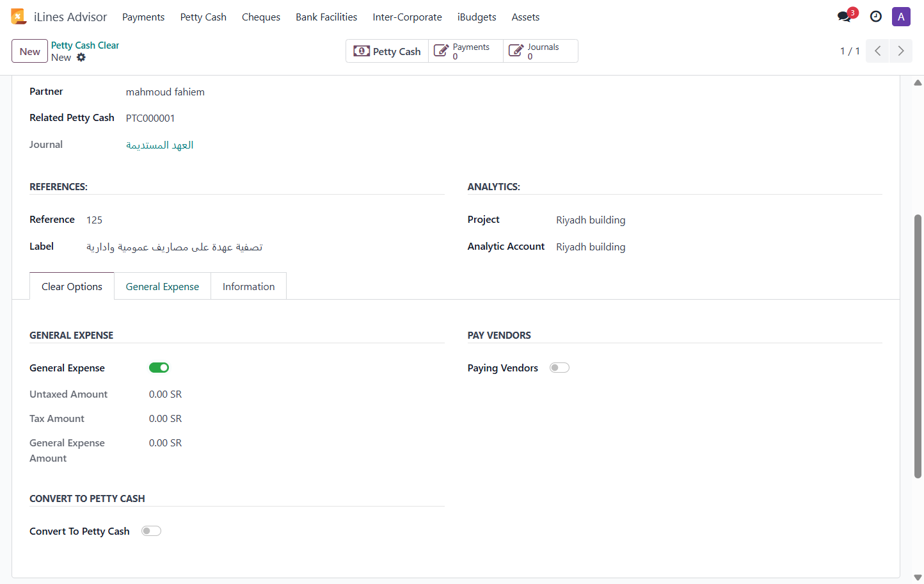
Task: Go to the previous record arrow
Action: pos(877,51)
